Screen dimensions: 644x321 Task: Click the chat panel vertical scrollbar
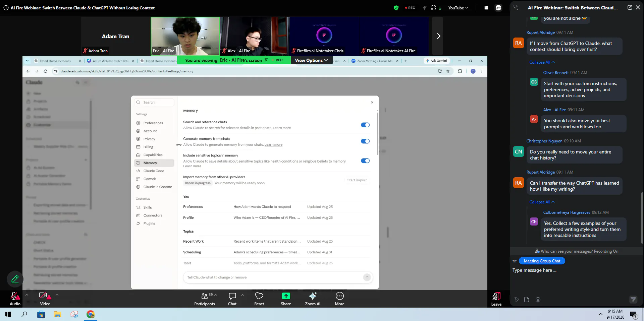tap(642, 218)
